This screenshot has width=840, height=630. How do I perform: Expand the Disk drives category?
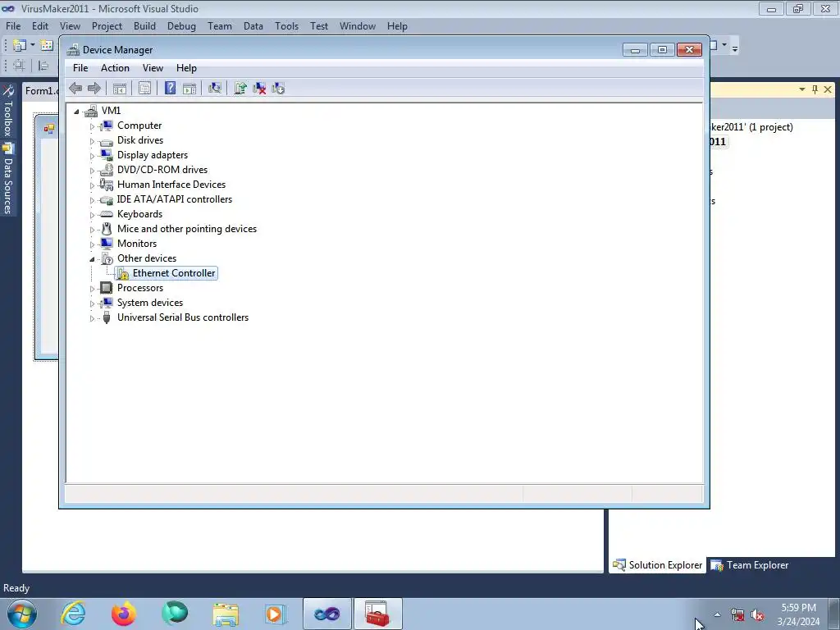[x=92, y=141]
